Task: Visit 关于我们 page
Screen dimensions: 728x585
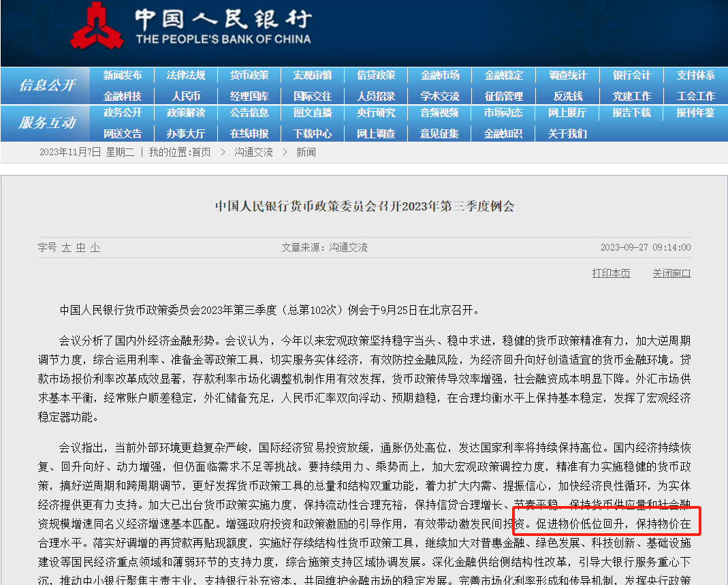Action: pos(567,133)
